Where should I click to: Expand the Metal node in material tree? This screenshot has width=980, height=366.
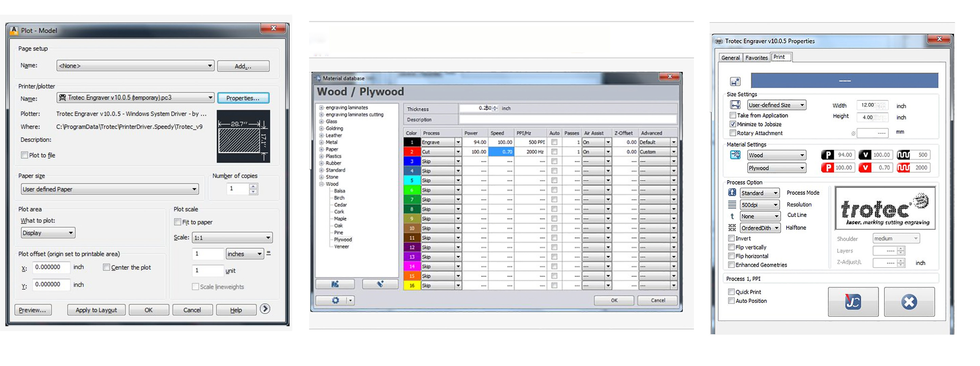322,142
